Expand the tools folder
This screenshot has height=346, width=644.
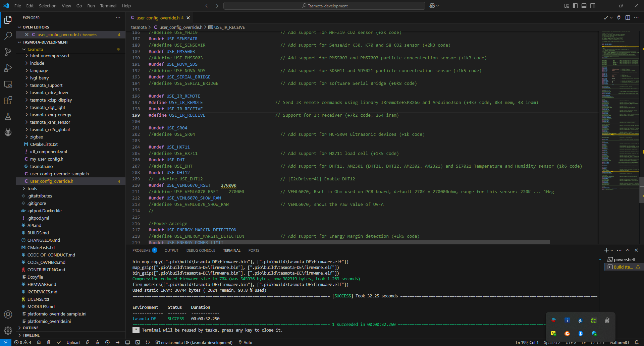point(32,188)
